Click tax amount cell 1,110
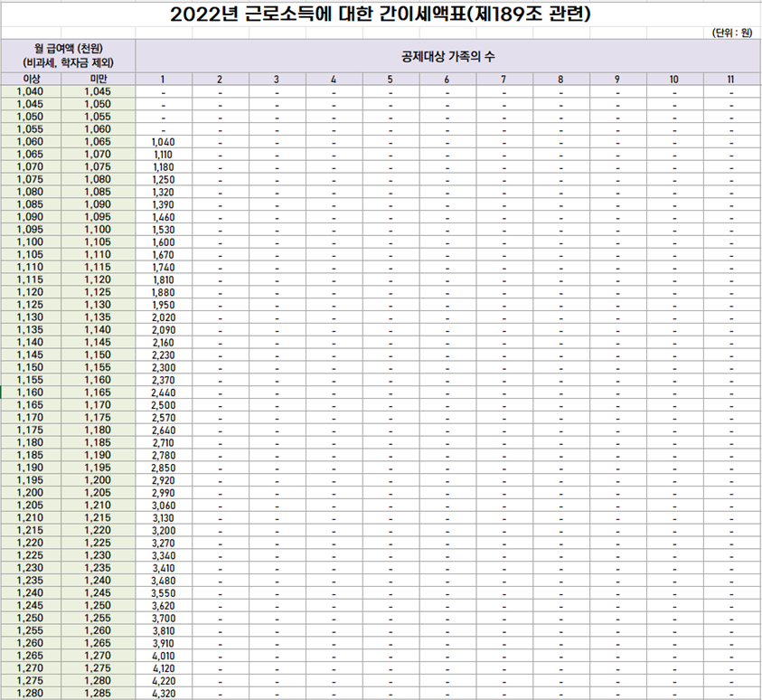Image resolution: width=762 pixels, height=700 pixels. pyautogui.click(x=164, y=155)
